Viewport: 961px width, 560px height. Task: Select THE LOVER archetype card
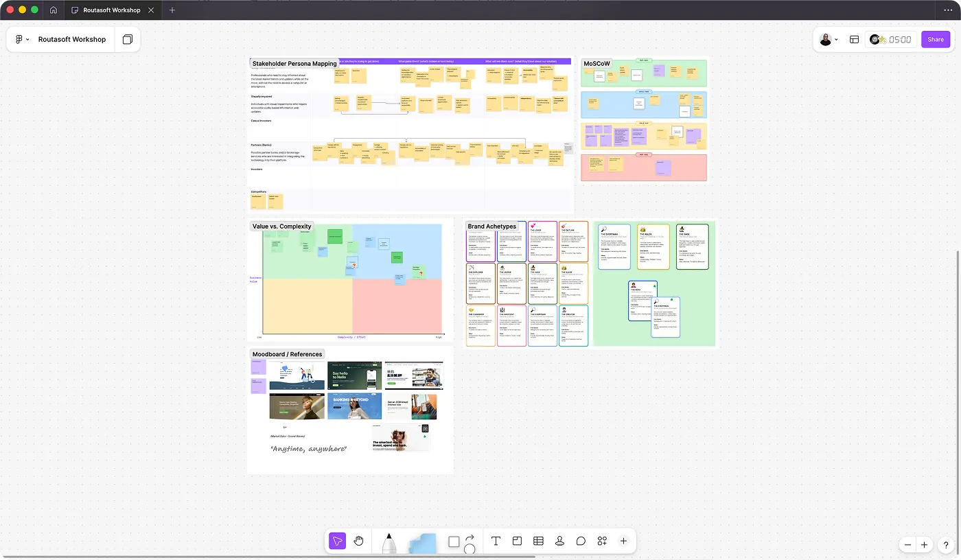coord(542,241)
